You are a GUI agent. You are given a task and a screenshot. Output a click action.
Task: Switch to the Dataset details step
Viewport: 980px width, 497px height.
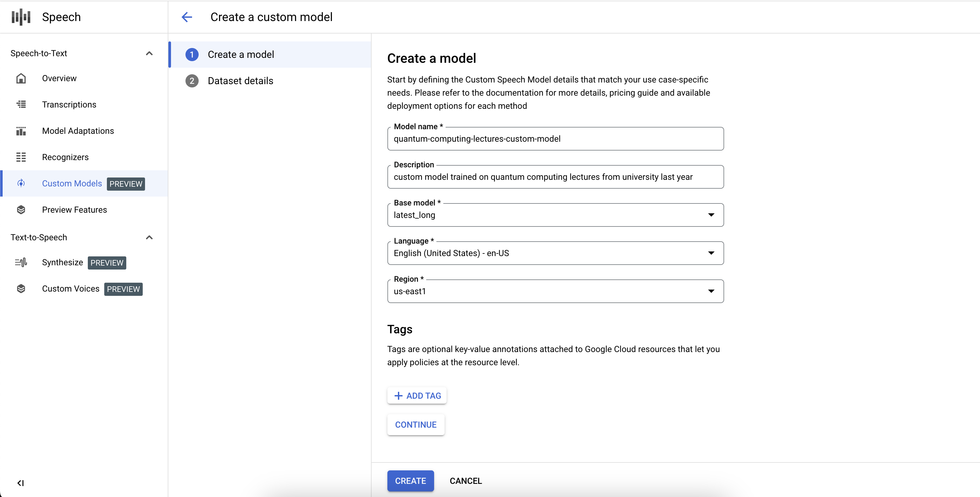241,81
